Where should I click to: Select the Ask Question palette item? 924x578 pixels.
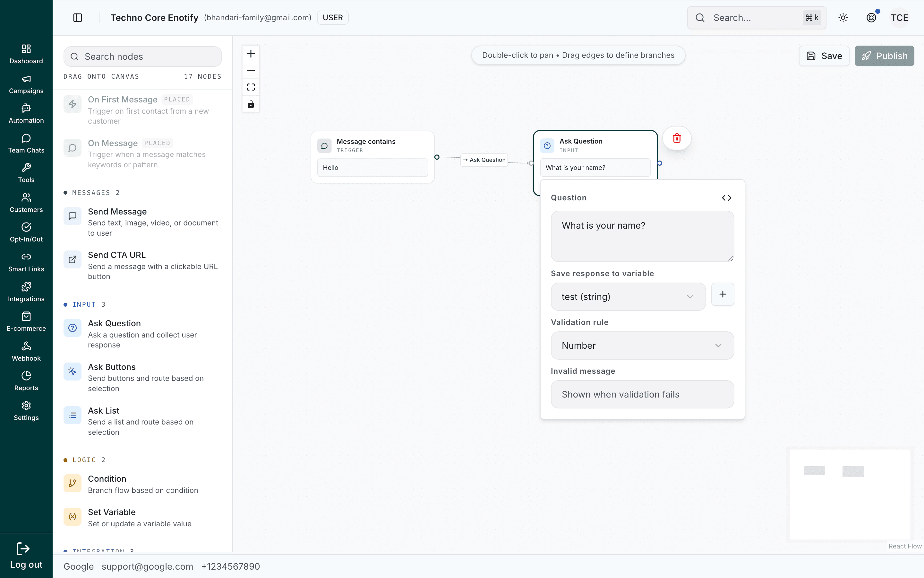tap(142, 334)
